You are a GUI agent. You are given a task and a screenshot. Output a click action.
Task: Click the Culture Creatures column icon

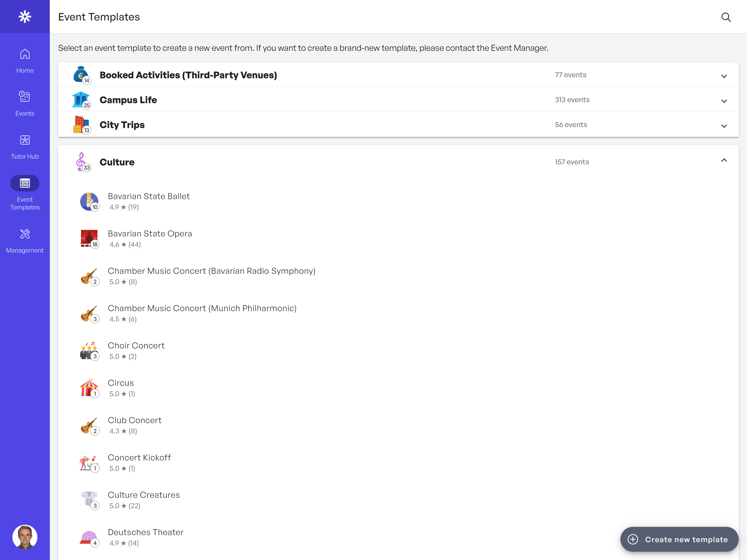(89, 500)
